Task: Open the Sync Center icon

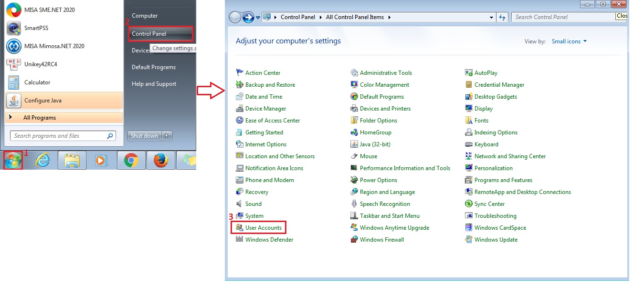Action: (x=469, y=204)
